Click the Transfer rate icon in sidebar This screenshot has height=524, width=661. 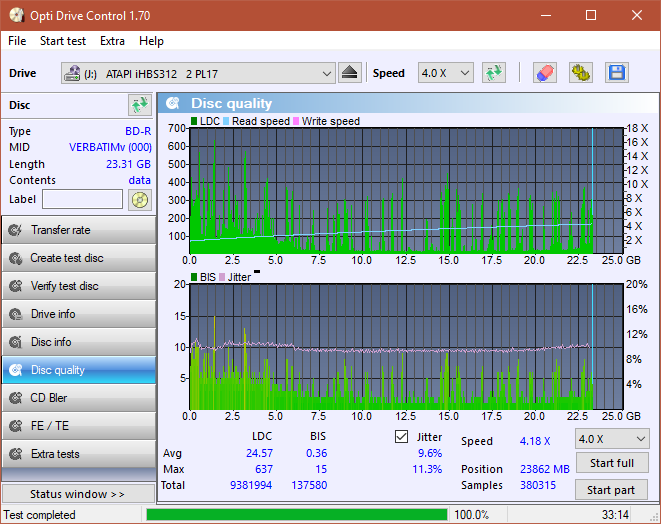(16, 230)
